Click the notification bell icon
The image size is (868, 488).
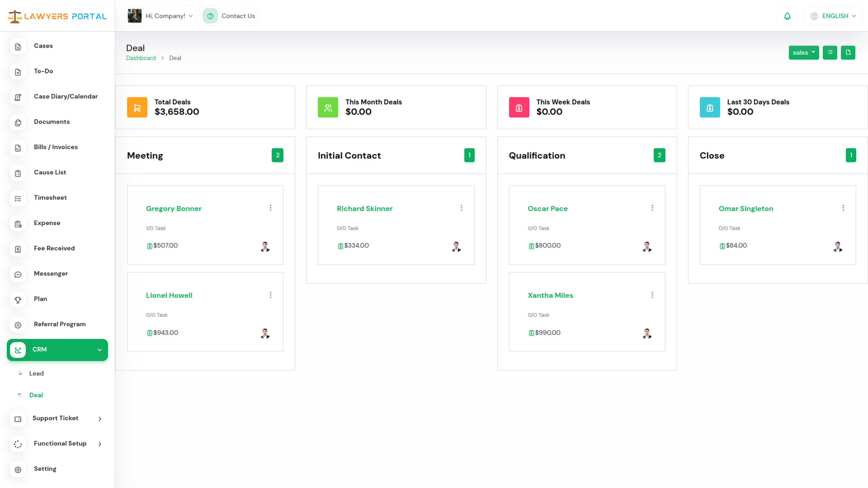pyautogui.click(x=787, y=16)
